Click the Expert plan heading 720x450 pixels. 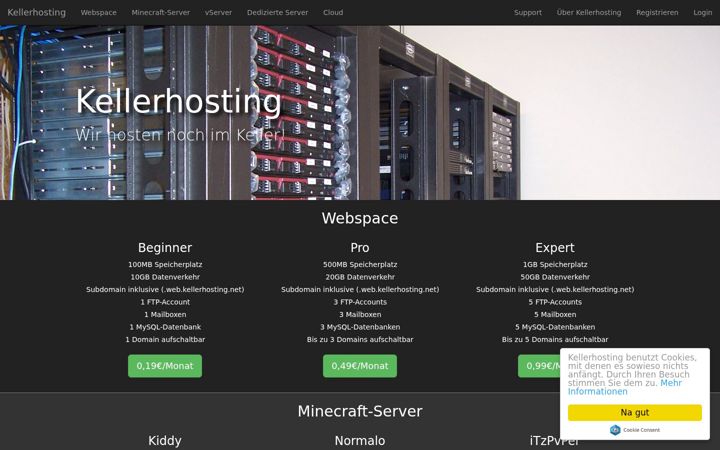[x=555, y=248]
